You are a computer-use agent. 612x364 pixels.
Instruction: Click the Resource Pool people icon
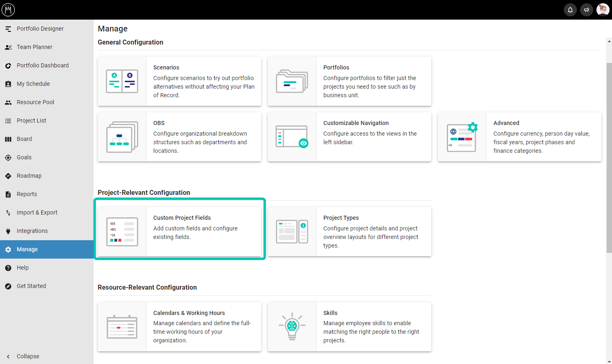[x=8, y=103]
